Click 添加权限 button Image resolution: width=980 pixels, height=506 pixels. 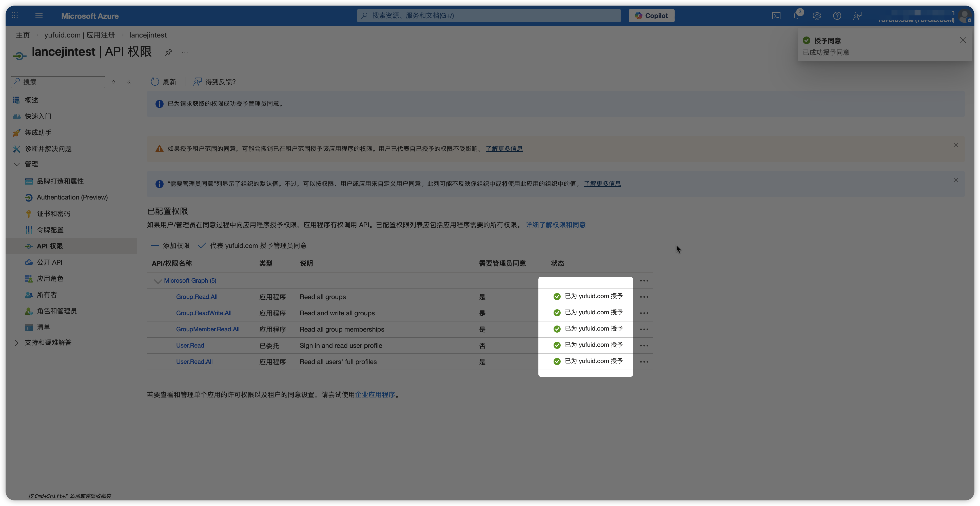170,246
